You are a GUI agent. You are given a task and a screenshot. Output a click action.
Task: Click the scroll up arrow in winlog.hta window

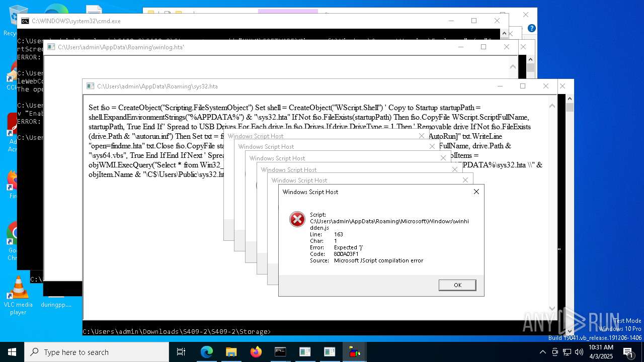click(513, 66)
